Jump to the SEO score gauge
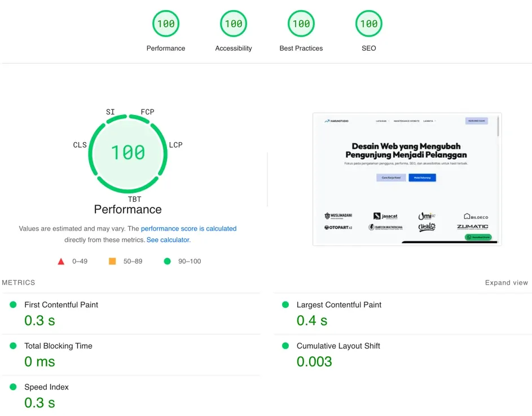Image resolution: width=532 pixels, height=416 pixels. [x=368, y=24]
